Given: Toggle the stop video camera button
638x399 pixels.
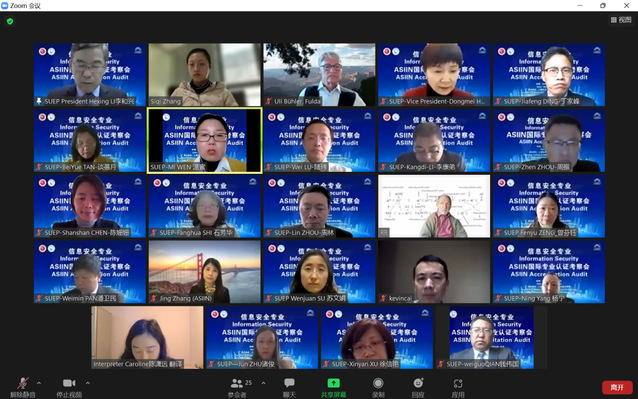Looking at the screenshot, I should pyautogui.click(x=69, y=383).
